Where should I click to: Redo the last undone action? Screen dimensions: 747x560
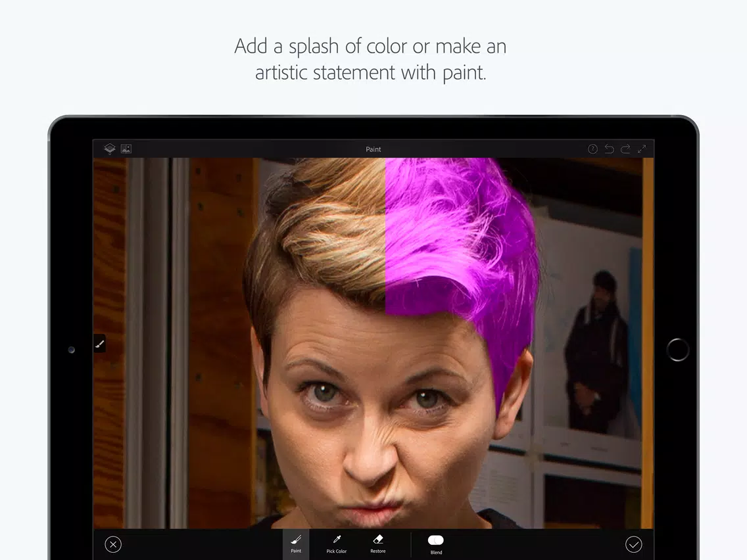[x=625, y=149]
